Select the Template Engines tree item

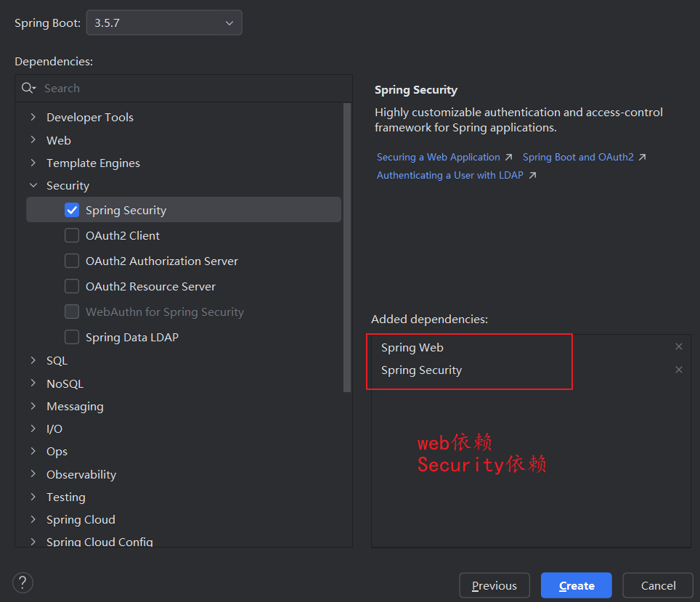tap(93, 163)
